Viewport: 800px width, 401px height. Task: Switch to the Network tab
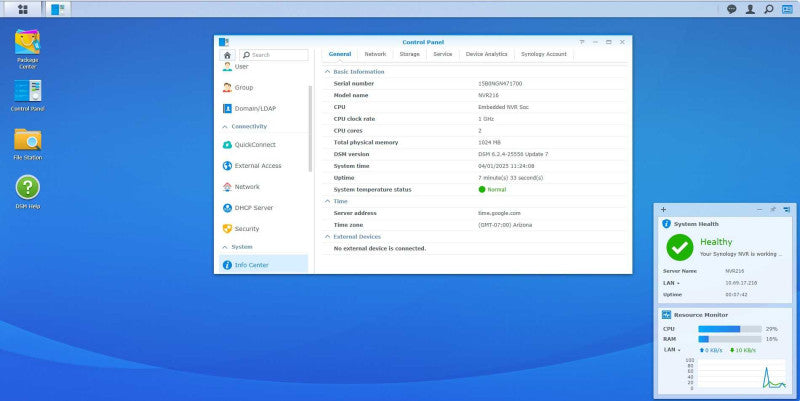point(375,54)
